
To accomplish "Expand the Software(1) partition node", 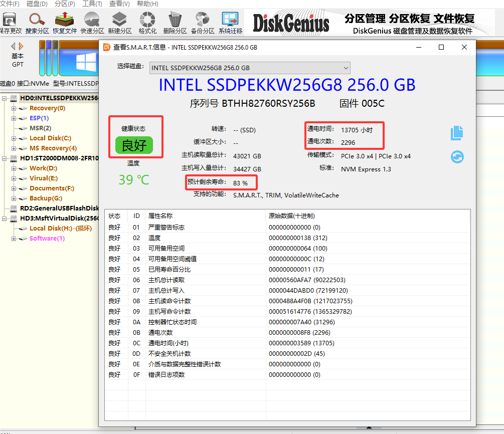I will point(14,239).
